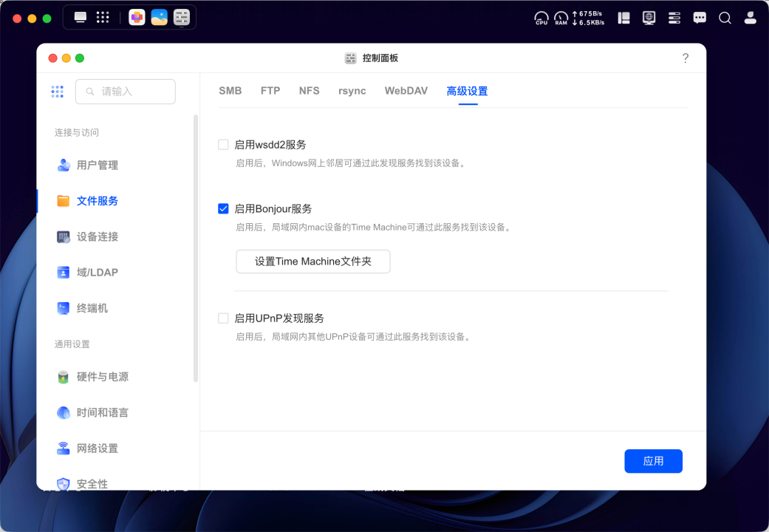This screenshot has width=769, height=532.
Task: Click the 请输入 search field
Action: (126, 92)
